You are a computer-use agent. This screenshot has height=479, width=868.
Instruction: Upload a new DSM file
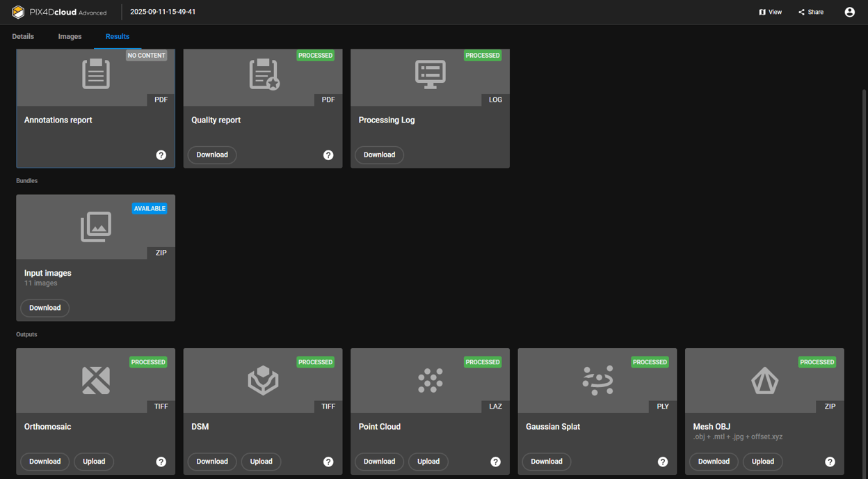click(261, 462)
